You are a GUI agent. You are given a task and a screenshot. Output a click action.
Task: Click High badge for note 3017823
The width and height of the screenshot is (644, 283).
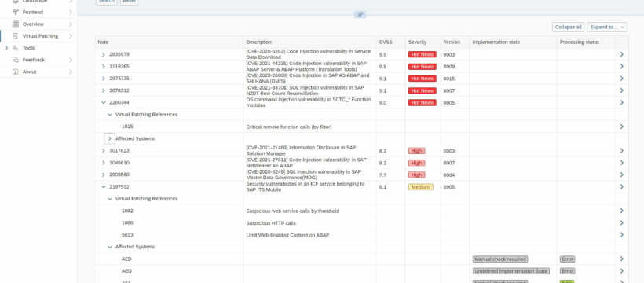(416, 151)
